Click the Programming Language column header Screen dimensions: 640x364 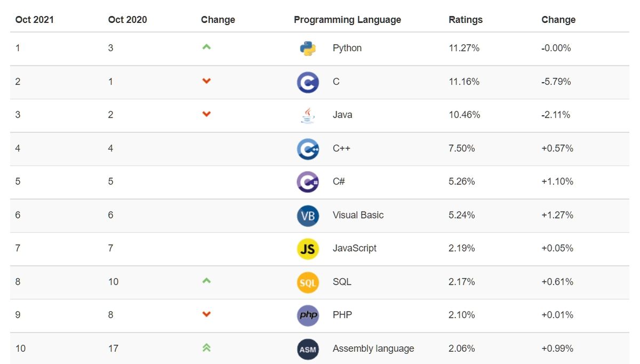pos(347,20)
